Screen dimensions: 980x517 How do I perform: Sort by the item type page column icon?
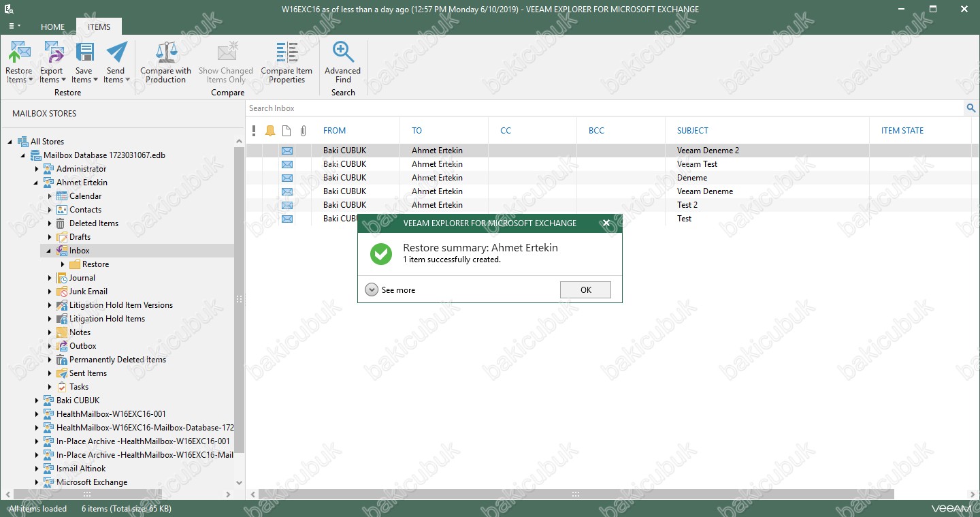click(x=287, y=131)
